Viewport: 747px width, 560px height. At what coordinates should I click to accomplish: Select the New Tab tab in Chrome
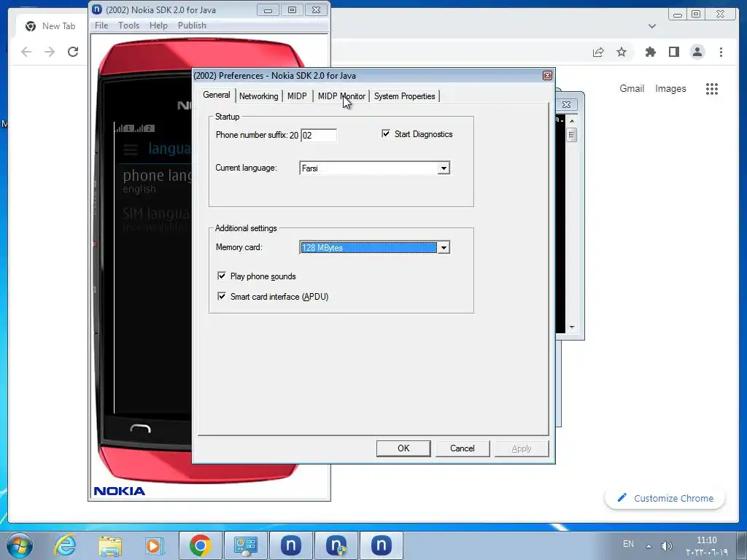coord(50,26)
